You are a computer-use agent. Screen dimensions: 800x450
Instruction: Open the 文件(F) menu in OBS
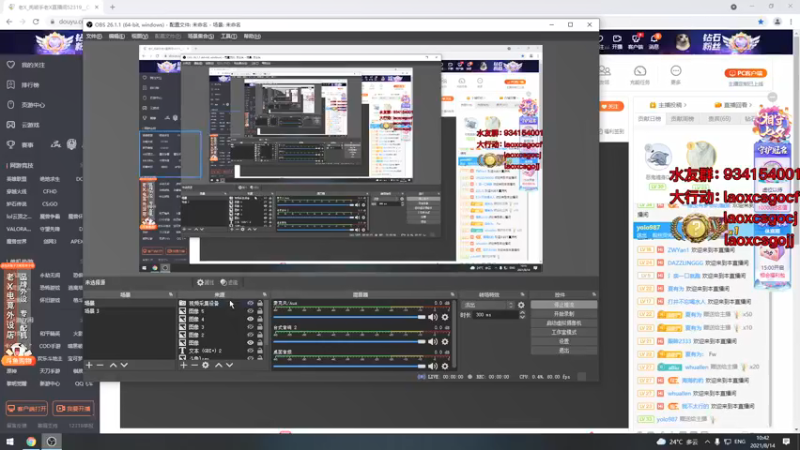[x=94, y=36]
